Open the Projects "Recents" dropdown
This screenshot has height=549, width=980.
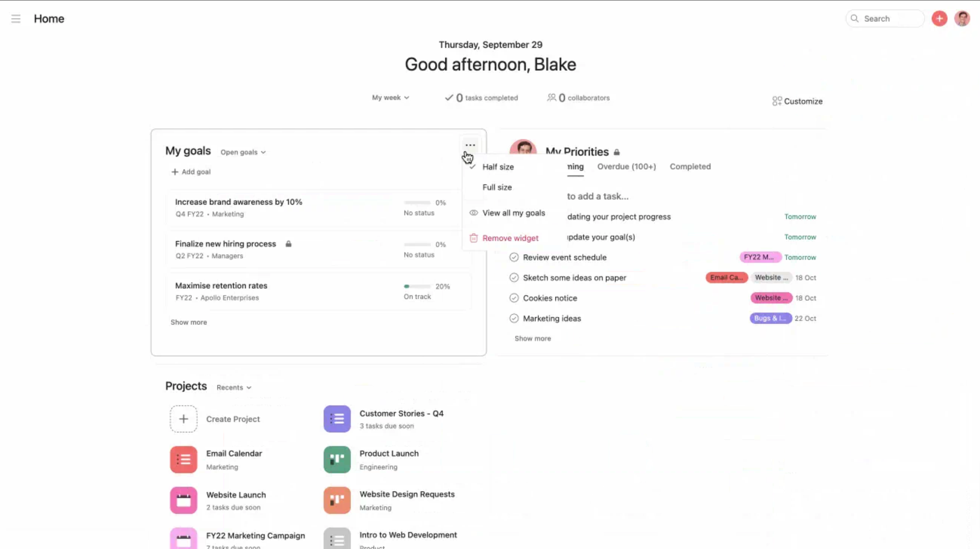[x=233, y=387]
